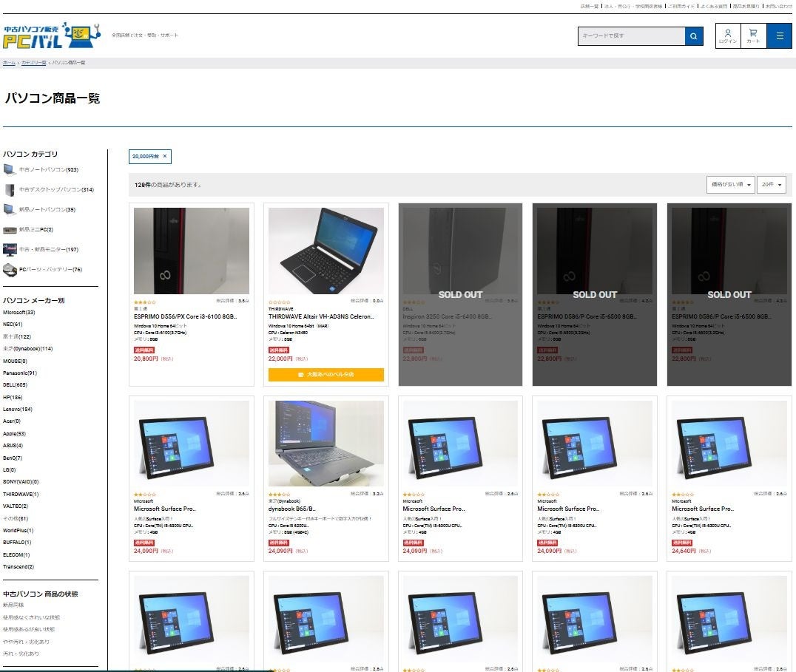Open the THIRDWAVE Altair VH-AD3NS laptop photo
Viewport: 796px width, 672px height.
click(326, 251)
